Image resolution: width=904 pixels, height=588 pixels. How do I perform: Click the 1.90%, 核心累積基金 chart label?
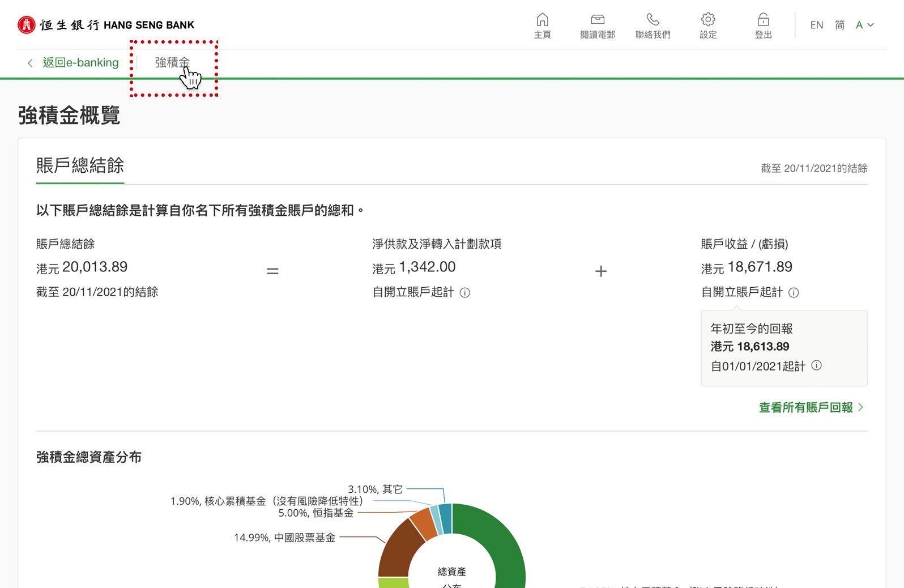pos(266,501)
